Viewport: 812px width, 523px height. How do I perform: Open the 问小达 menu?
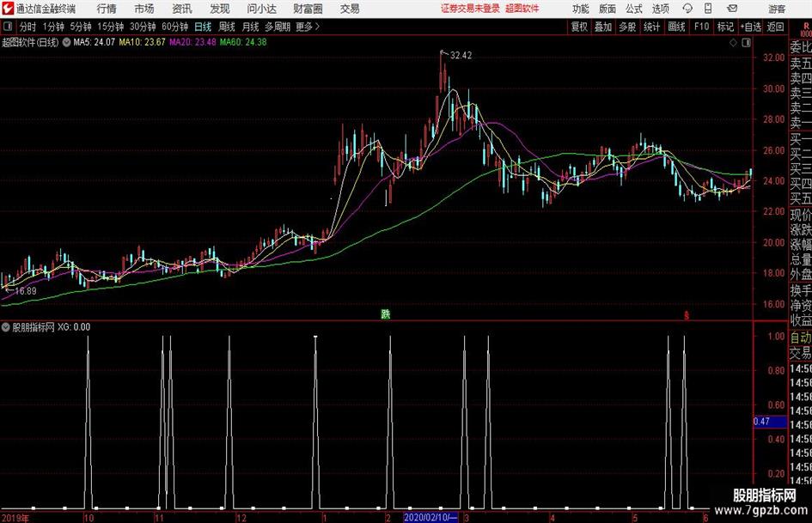click(x=261, y=9)
